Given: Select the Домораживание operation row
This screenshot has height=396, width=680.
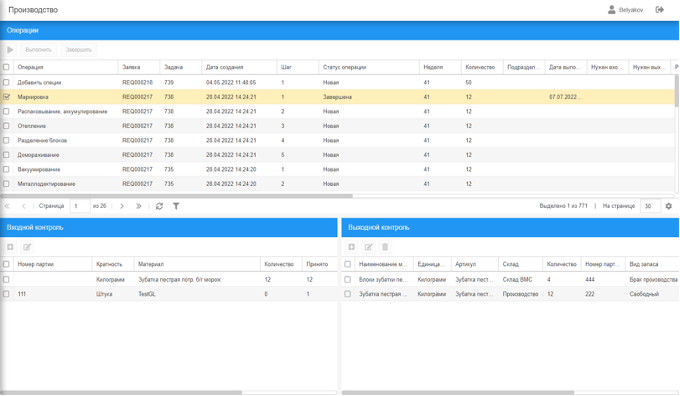Looking at the screenshot, I should [x=337, y=155].
